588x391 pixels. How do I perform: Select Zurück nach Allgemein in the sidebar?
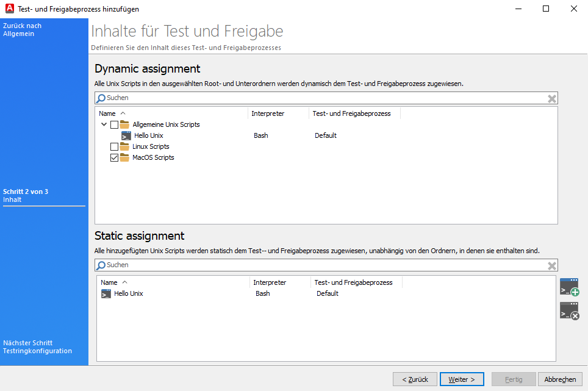coord(21,29)
